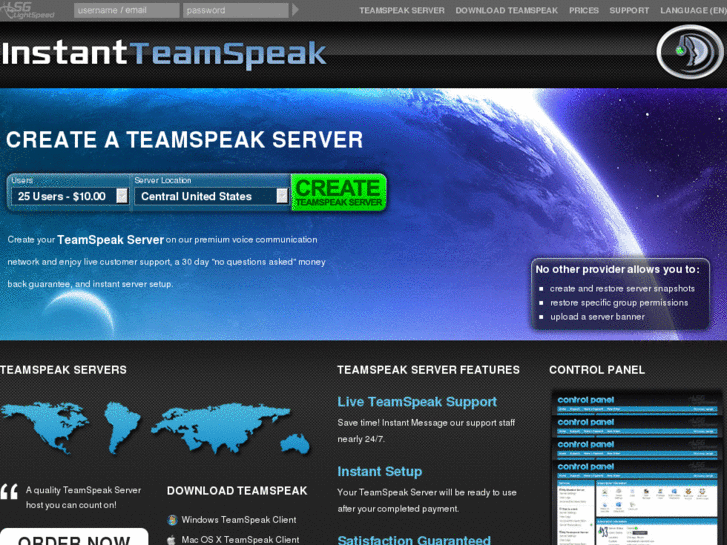The height and width of the screenshot is (545, 727).
Task: Open the Satisfaction Guaranteed heading link
Action: pyautogui.click(x=414, y=540)
